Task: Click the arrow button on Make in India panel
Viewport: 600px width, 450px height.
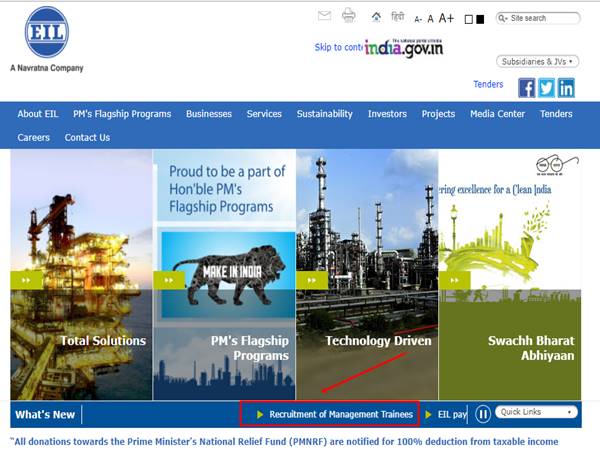Action: [x=169, y=280]
